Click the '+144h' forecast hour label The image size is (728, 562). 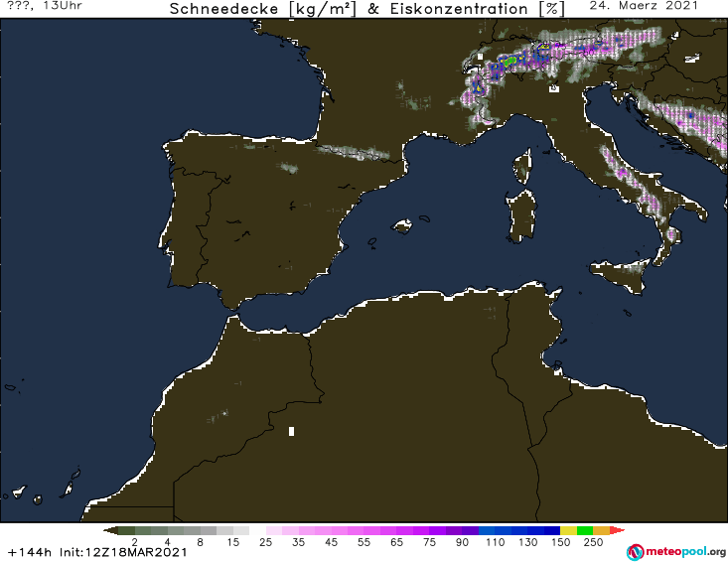tap(30, 552)
